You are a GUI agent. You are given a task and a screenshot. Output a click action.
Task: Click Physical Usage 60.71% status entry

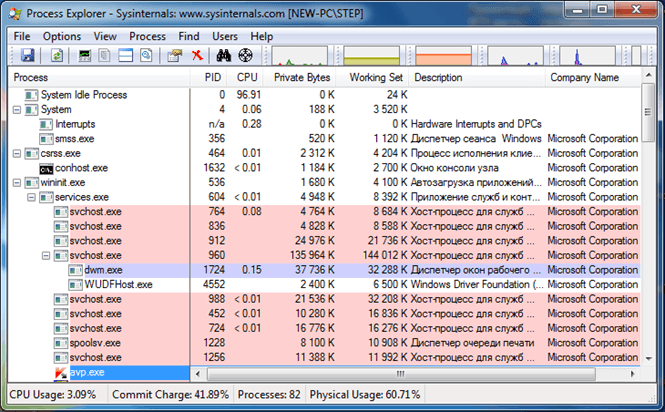(x=365, y=395)
